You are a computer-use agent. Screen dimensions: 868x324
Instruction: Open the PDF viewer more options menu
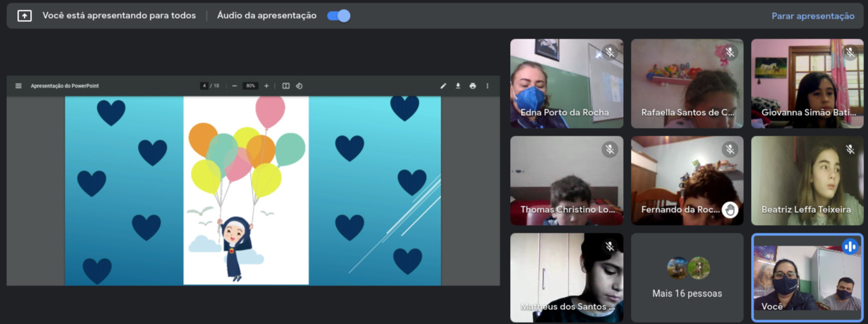[488, 86]
